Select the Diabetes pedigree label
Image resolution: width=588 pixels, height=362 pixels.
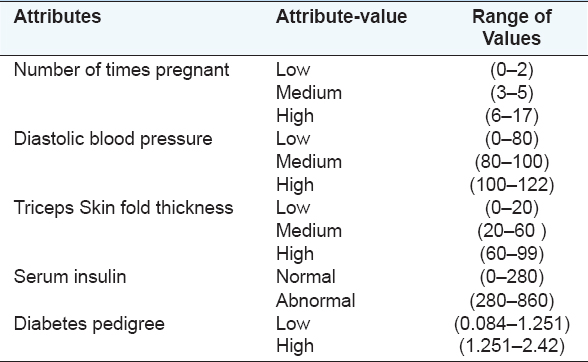[x=89, y=323]
